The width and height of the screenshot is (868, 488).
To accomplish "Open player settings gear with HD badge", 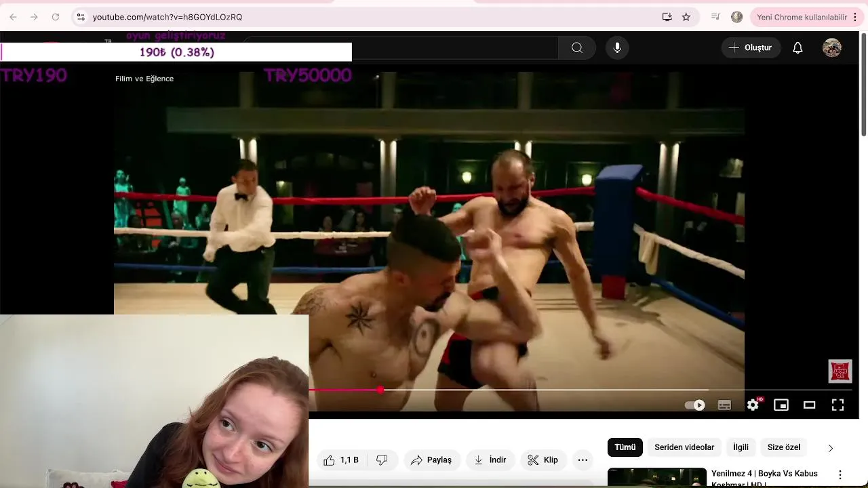I will (x=753, y=405).
